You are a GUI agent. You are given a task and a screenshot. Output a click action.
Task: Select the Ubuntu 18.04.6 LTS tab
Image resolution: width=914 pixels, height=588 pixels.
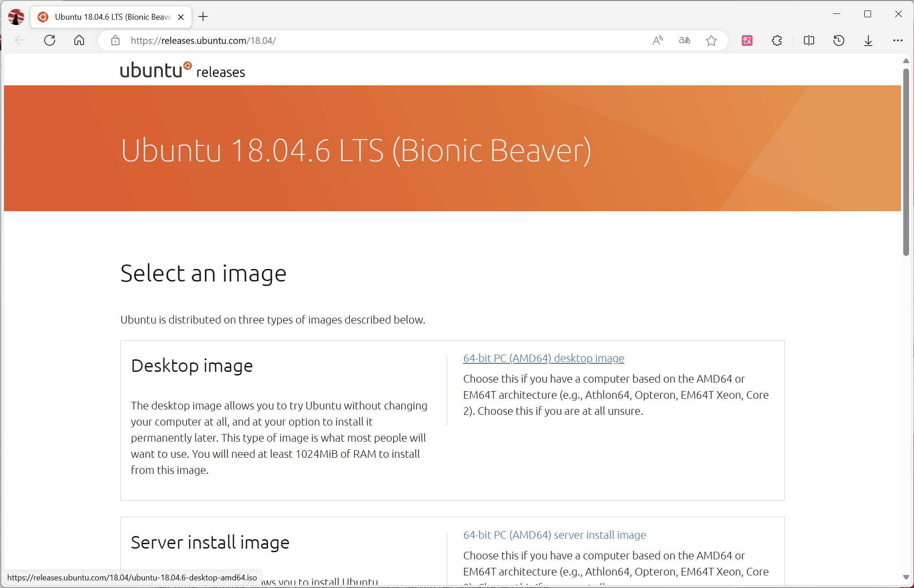(111, 17)
